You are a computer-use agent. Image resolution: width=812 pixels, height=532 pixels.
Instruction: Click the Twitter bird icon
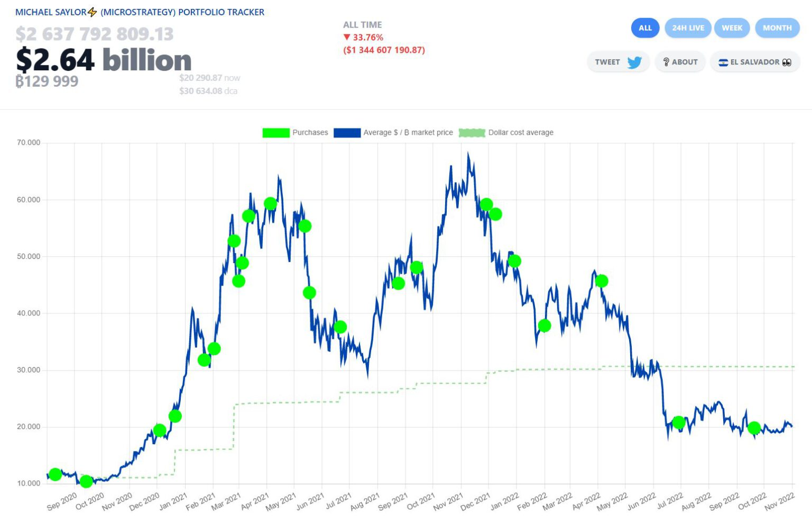634,62
